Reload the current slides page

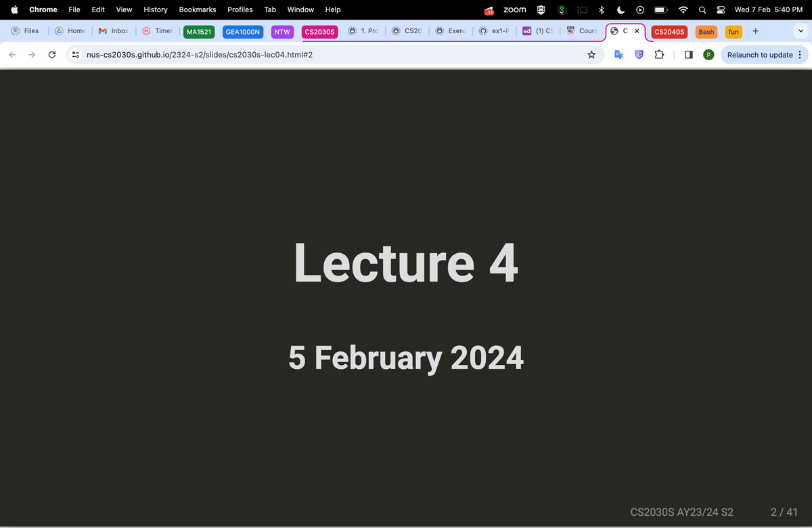coord(51,55)
